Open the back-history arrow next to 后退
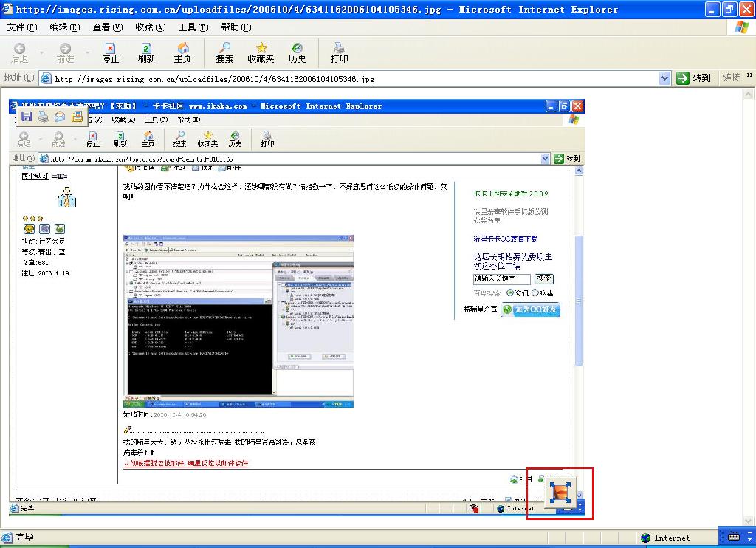Viewport: 756px width, 548px height. (42, 52)
